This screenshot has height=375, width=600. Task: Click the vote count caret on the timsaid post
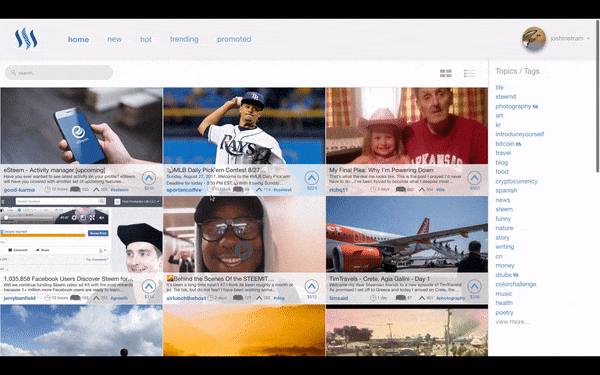(x=422, y=298)
